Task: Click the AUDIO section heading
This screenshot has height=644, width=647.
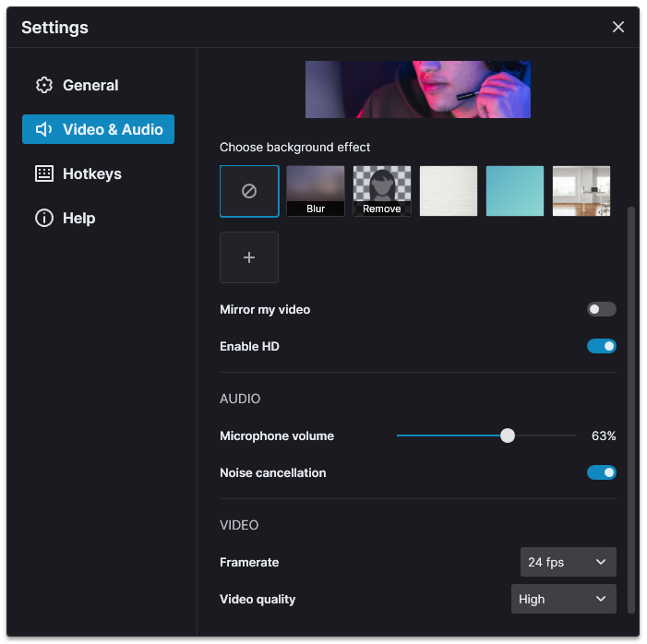Action: [x=240, y=399]
